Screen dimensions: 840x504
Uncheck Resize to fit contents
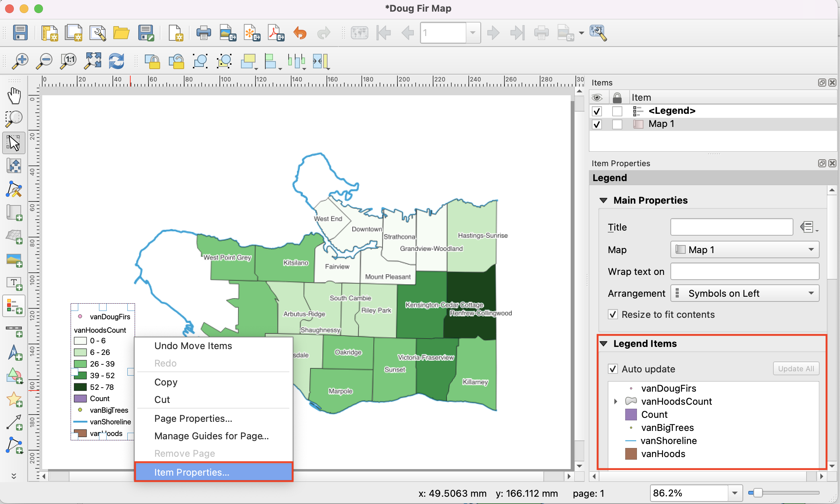tap(613, 315)
